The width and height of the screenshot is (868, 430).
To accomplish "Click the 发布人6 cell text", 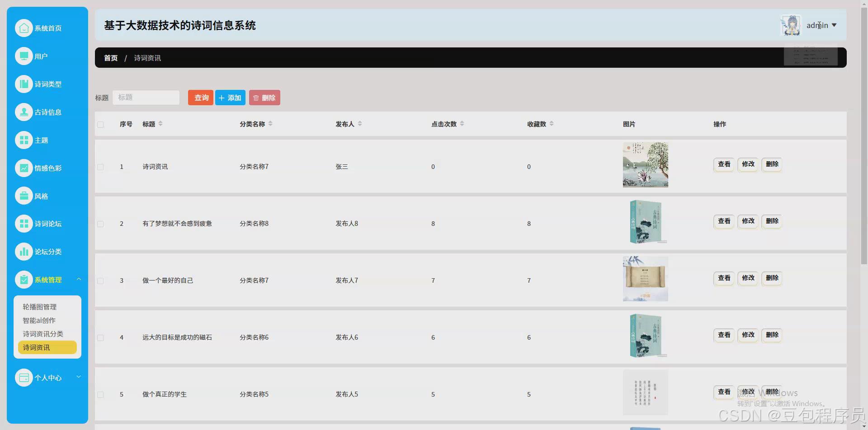I will point(347,337).
